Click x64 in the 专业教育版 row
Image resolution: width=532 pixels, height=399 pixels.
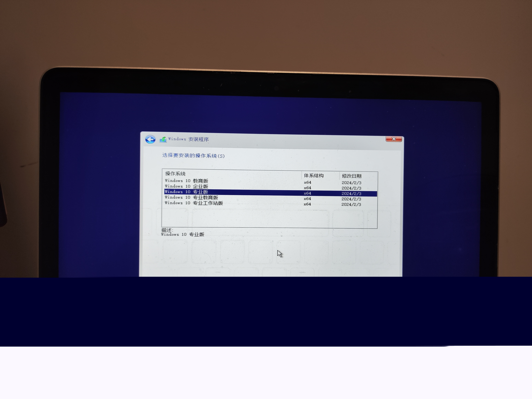pos(307,199)
